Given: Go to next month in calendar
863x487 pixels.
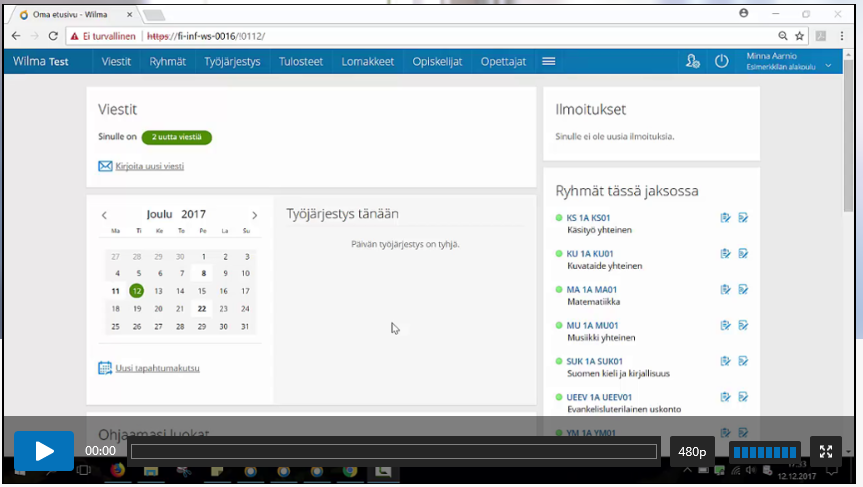Looking at the screenshot, I should 254,215.
